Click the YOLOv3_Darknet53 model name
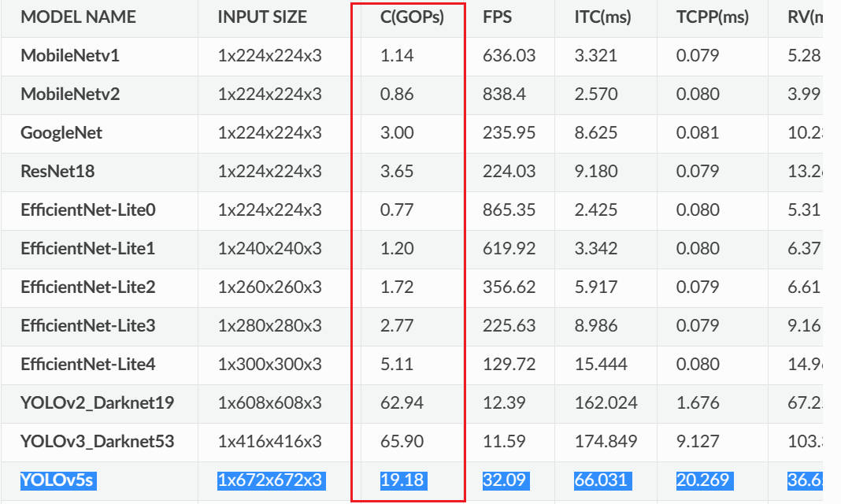The width and height of the screenshot is (841, 504). [98, 442]
